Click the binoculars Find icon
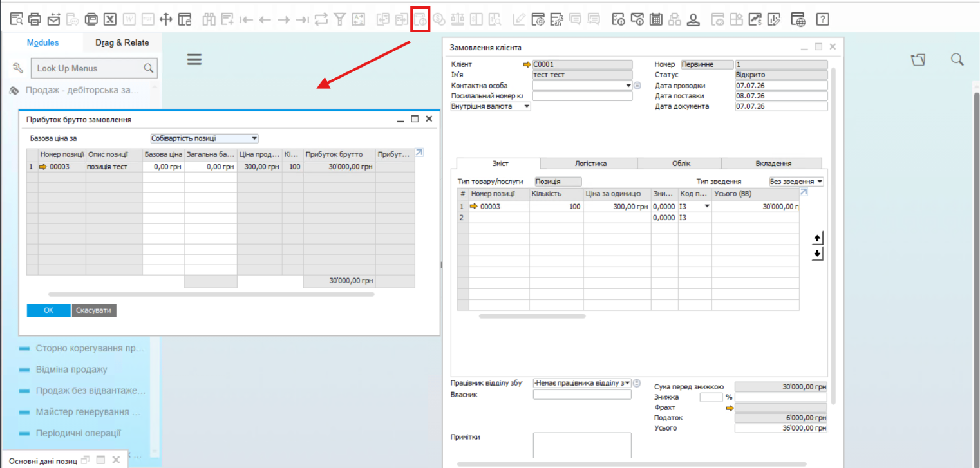 (x=209, y=19)
